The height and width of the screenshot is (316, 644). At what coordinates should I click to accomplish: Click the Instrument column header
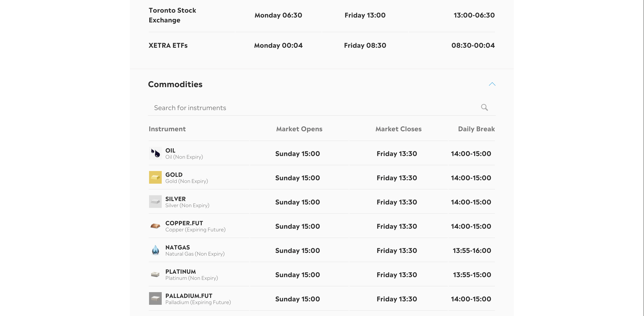coord(167,129)
